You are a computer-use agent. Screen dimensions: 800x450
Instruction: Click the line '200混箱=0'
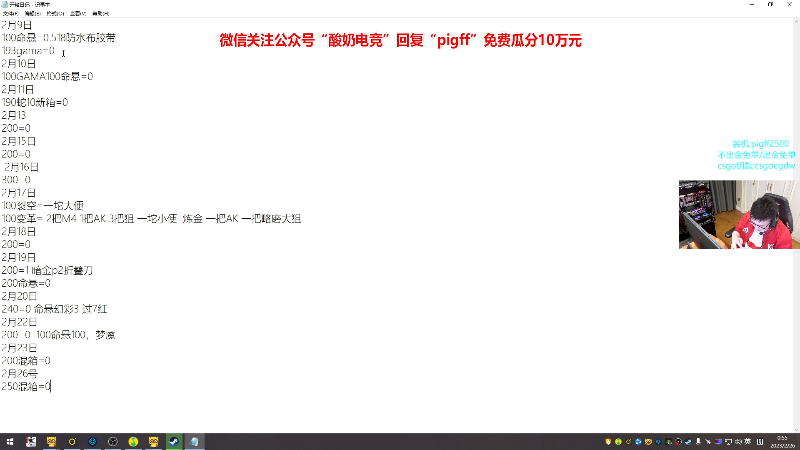tap(26, 360)
